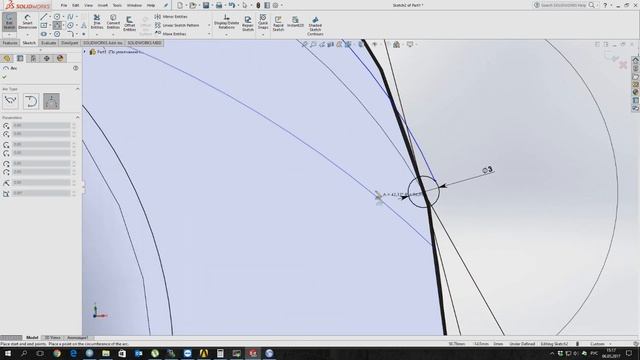This screenshot has height=360, width=640.
Task: Open the Tools menu
Action: 117,5
